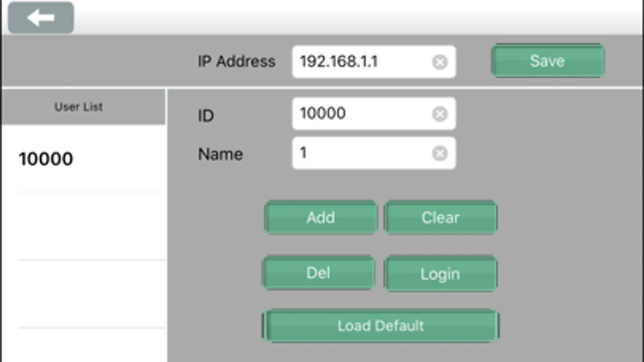Focus the ID input field
Screen dimensions: 644x362
374,113
